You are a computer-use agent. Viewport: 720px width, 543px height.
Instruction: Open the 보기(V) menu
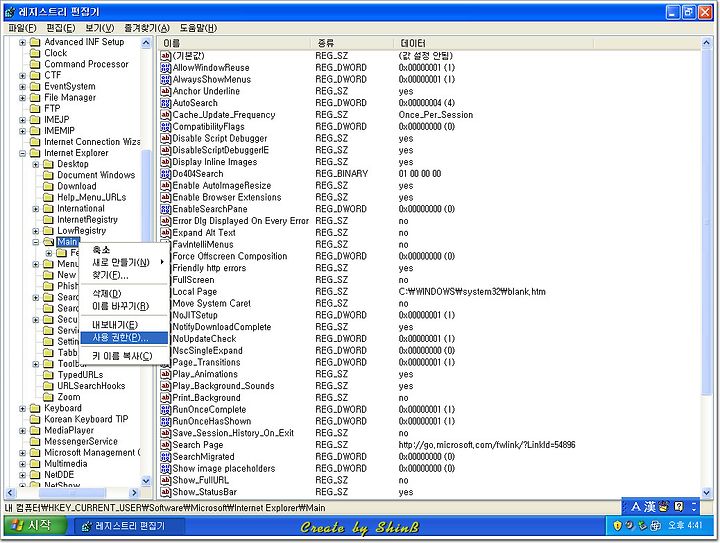pyautogui.click(x=100, y=28)
